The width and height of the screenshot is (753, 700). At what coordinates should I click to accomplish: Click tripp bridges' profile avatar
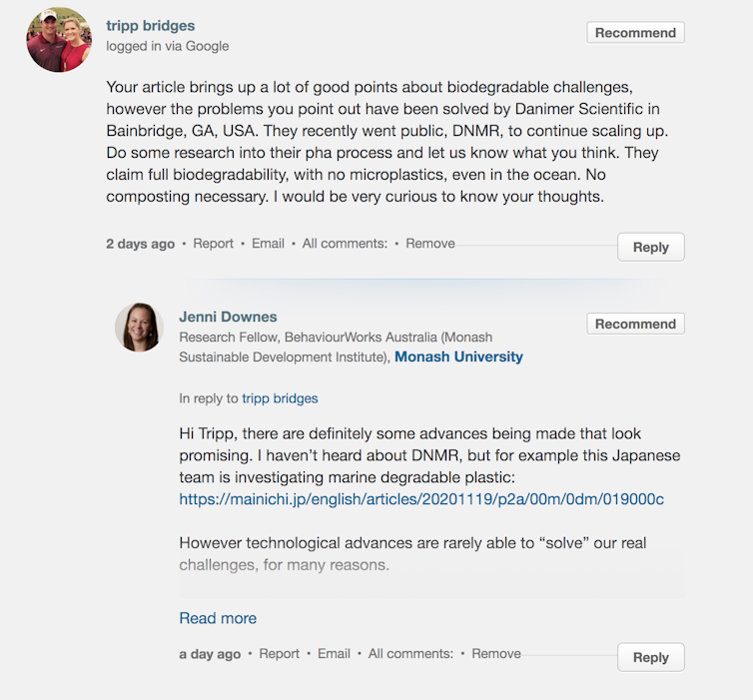[x=59, y=40]
